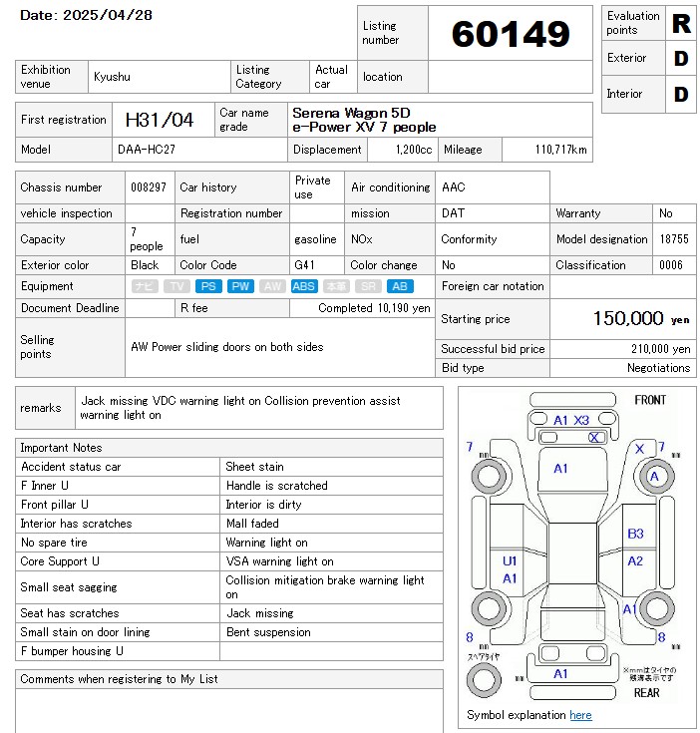Click the 'No spare tire' note
700x733 pixels.
(54, 543)
